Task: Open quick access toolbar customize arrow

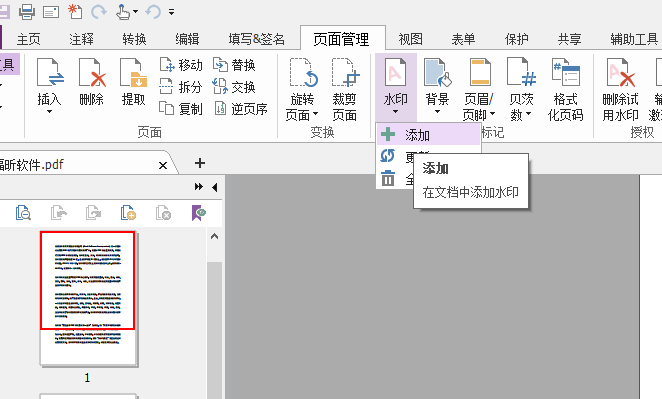Action: pos(171,12)
